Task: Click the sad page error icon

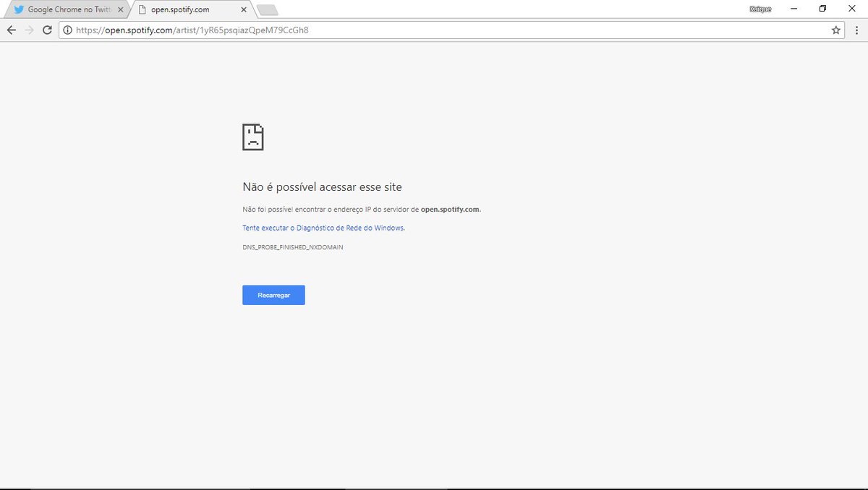Action: 253,137
